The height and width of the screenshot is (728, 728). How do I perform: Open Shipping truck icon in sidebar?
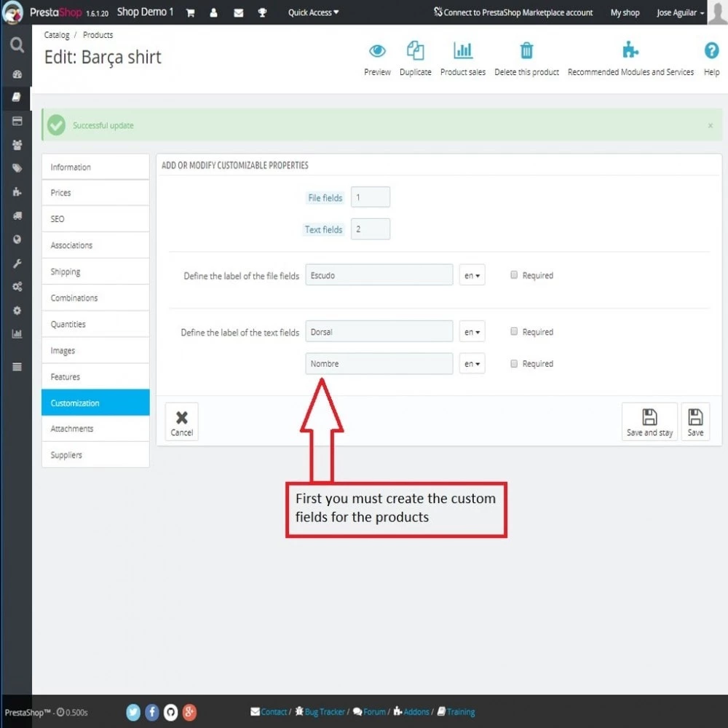17,215
